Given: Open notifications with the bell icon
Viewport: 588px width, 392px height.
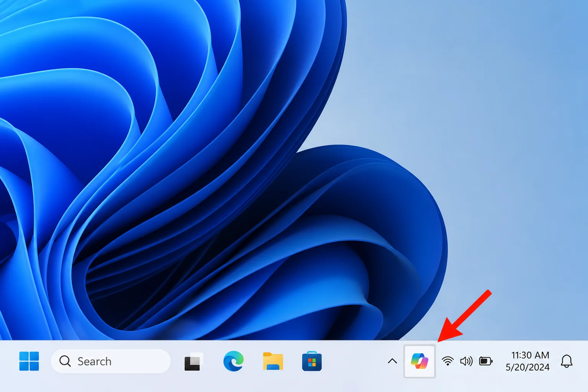Looking at the screenshot, I should click(567, 361).
